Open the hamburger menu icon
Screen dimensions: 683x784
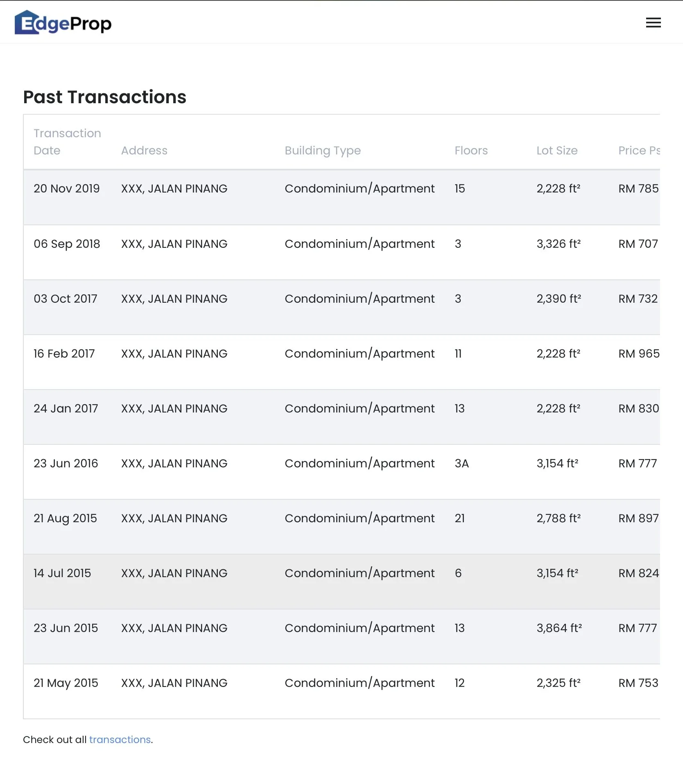point(653,23)
